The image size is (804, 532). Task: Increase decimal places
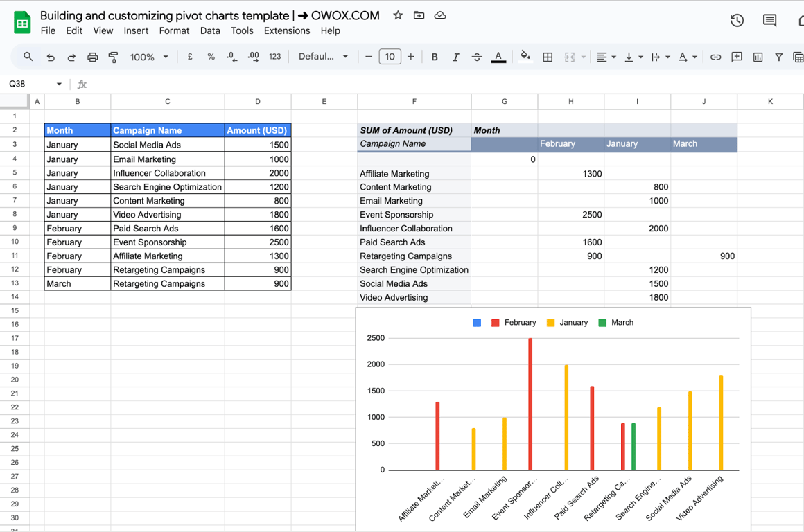(x=253, y=57)
